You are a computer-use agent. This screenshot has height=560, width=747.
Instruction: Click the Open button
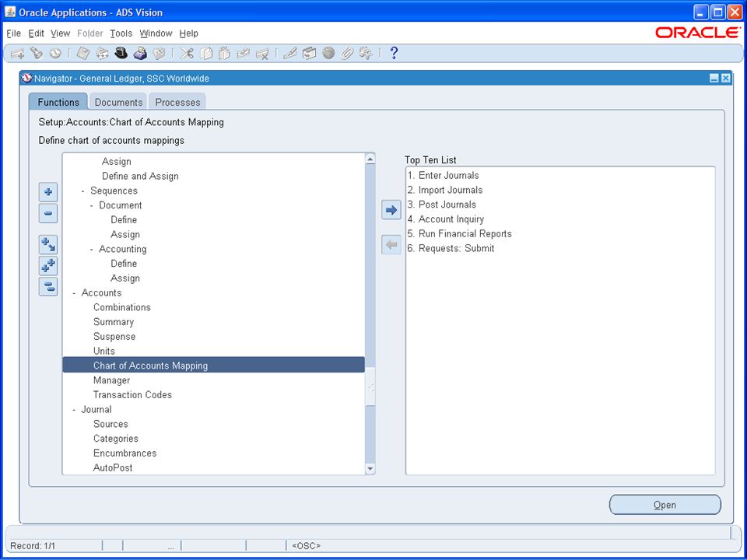(x=665, y=505)
